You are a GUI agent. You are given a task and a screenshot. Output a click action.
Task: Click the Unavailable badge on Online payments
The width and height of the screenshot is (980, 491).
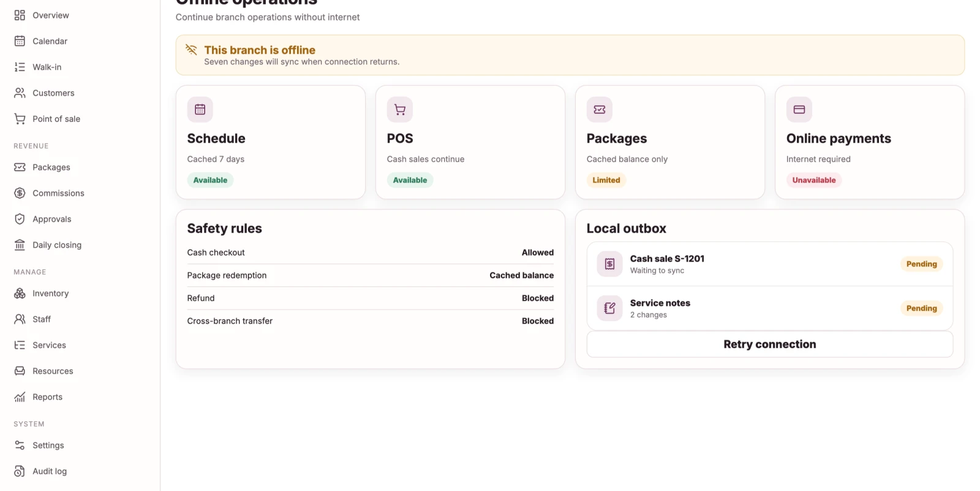pos(814,180)
